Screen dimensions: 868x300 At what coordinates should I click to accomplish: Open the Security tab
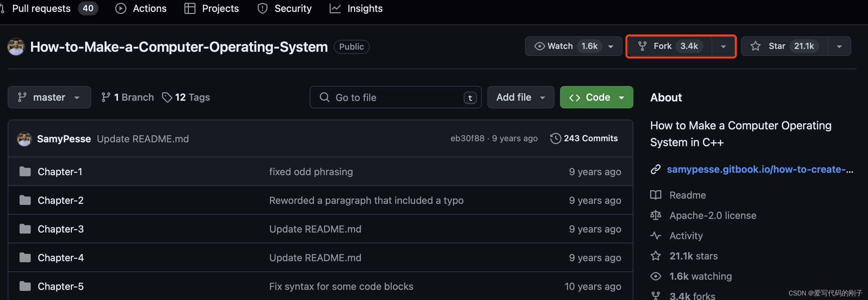[285, 8]
